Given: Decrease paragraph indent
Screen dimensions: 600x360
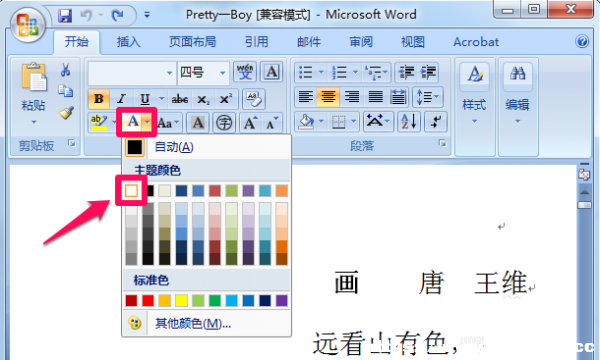Looking at the screenshot, I should click(406, 72).
